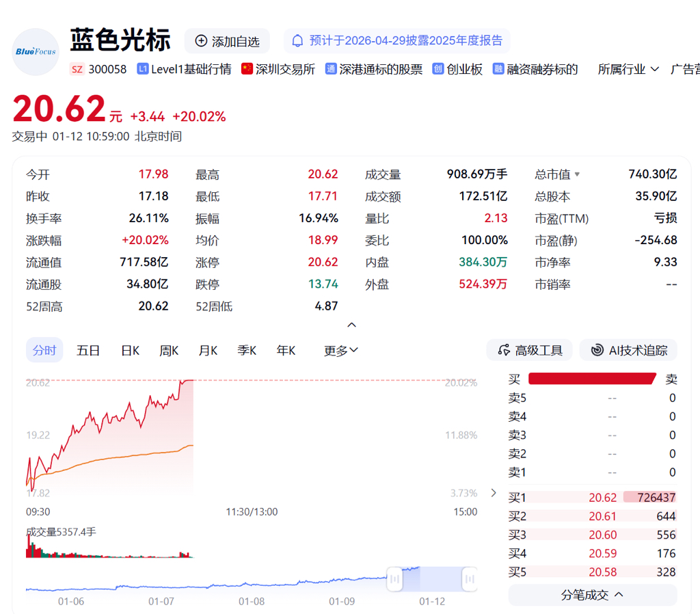Viewport: 700px width, 614px height.
Task: Click the 融资融券标的 tag icon
Action: click(498, 69)
